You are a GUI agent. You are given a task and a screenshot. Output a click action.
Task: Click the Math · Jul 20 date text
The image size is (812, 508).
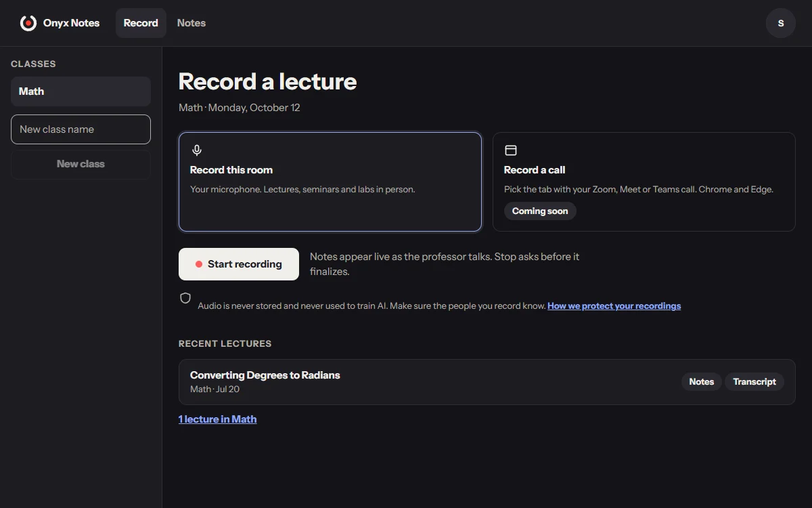click(215, 389)
